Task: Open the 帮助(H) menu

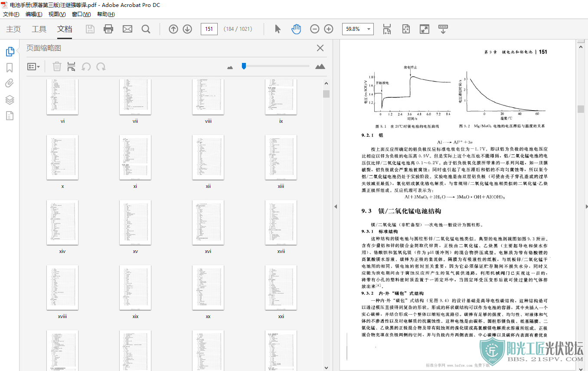Action: 106,14
